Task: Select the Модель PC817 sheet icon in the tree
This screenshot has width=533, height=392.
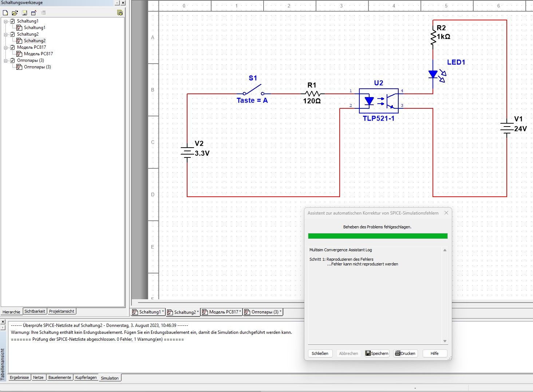Action: click(19, 53)
